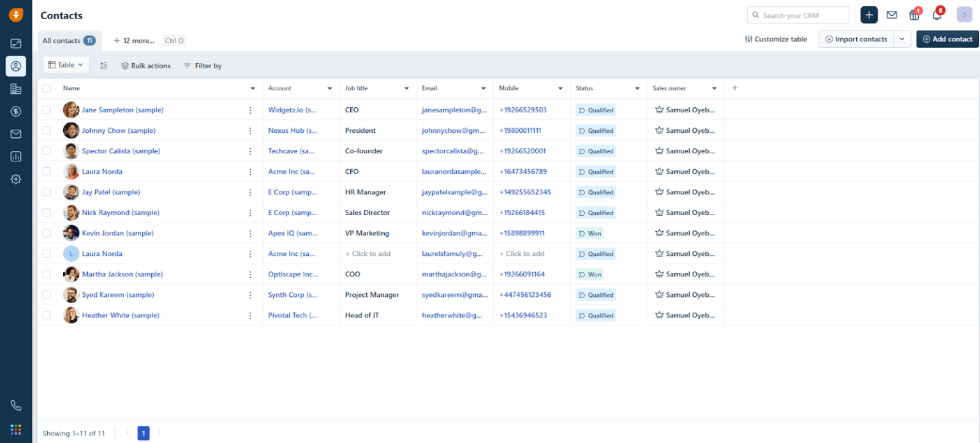Open the Status column filter dropdown
The height and width of the screenshot is (443, 980).
pyautogui.click(x=637, y=88)
